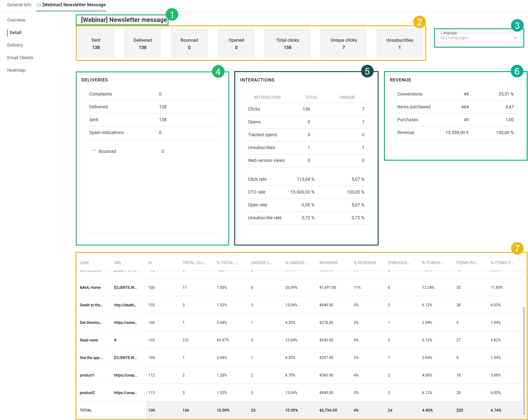Screen dimensions: 528x420
Task: Click the yellow number 2 badge
Action: tap(419, 22)
